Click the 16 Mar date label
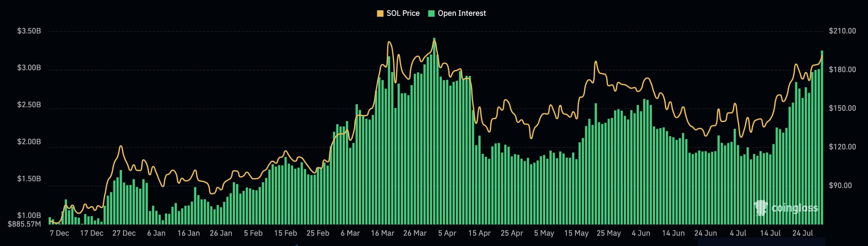The width and height of the screenshot is (868, 246). click(x=382, y=233)
